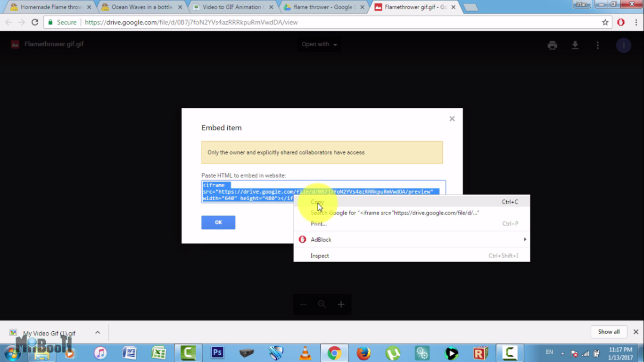The height and width of the screenshot is (362, 644).
Task: Click the green Secure padlock icon
Action: (x=50, y=22)
